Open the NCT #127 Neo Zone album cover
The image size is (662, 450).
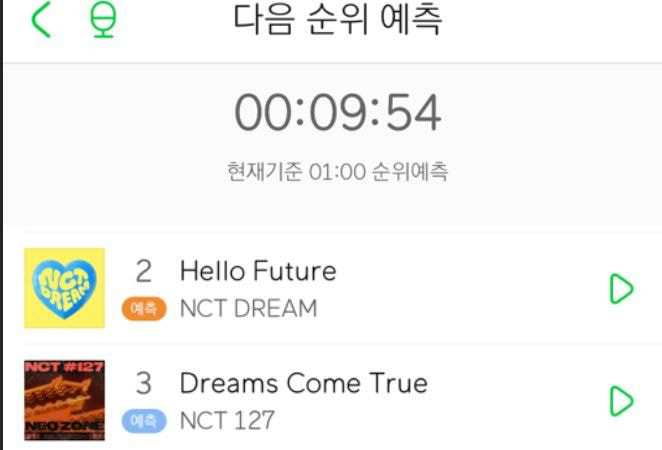(x=65, y=400)
